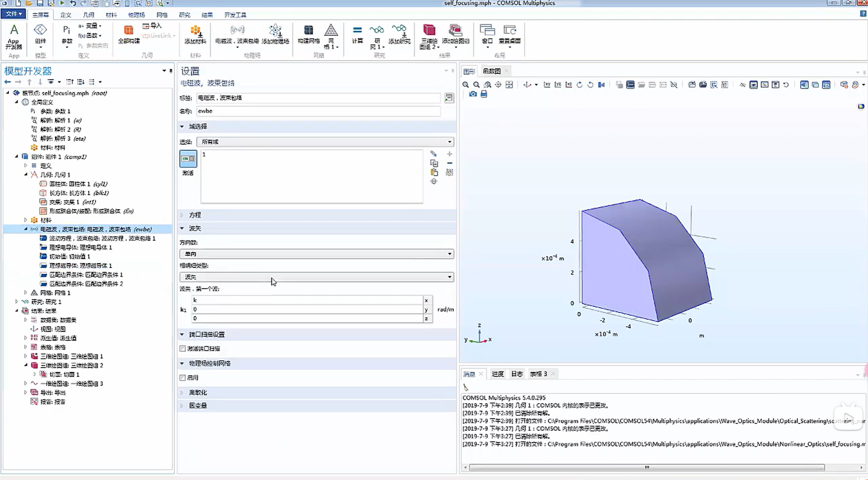Open the 物理场 ribbon tab
This screenshot has height=480, width=868.
tap(136, 15)
